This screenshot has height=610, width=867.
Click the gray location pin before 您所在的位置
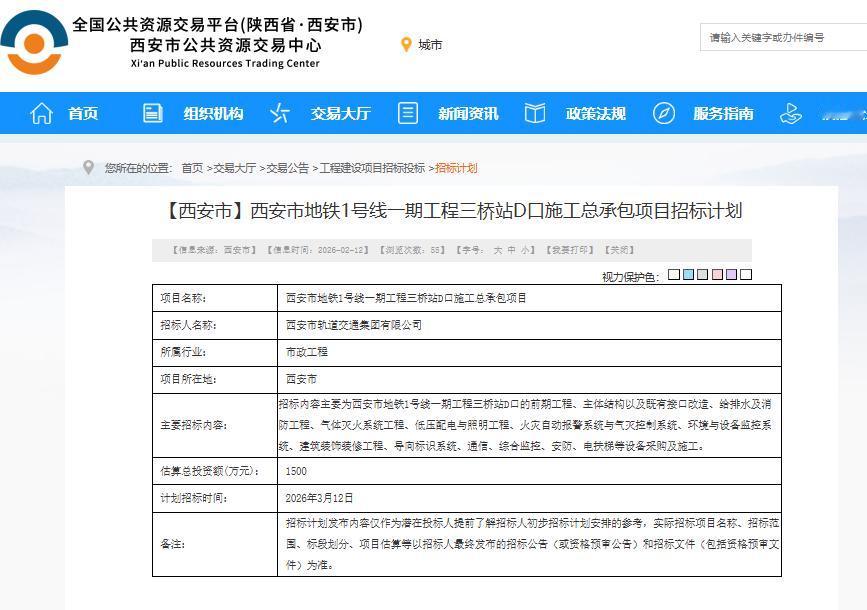[88, 167]
